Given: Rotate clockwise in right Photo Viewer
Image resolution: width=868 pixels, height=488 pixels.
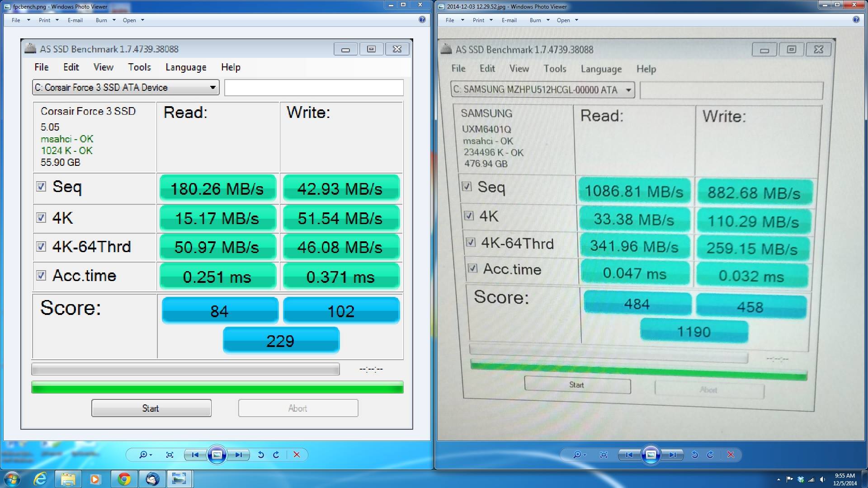Looking at the screenshot, I should 710,455.
